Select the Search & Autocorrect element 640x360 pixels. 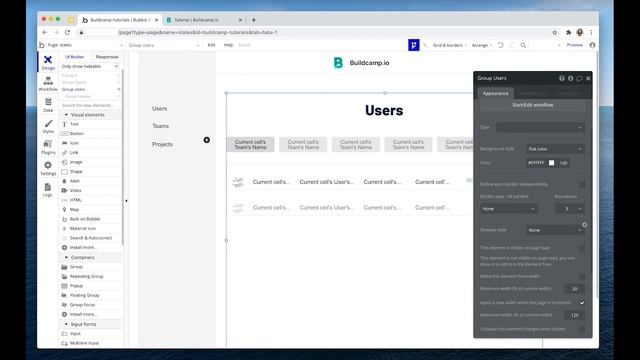(91, 238)
